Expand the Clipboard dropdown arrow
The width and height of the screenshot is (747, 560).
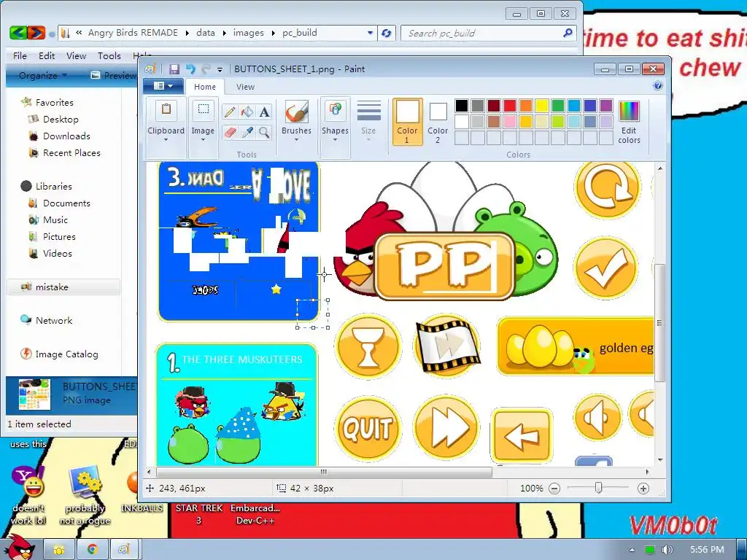(x=166, y=140)
